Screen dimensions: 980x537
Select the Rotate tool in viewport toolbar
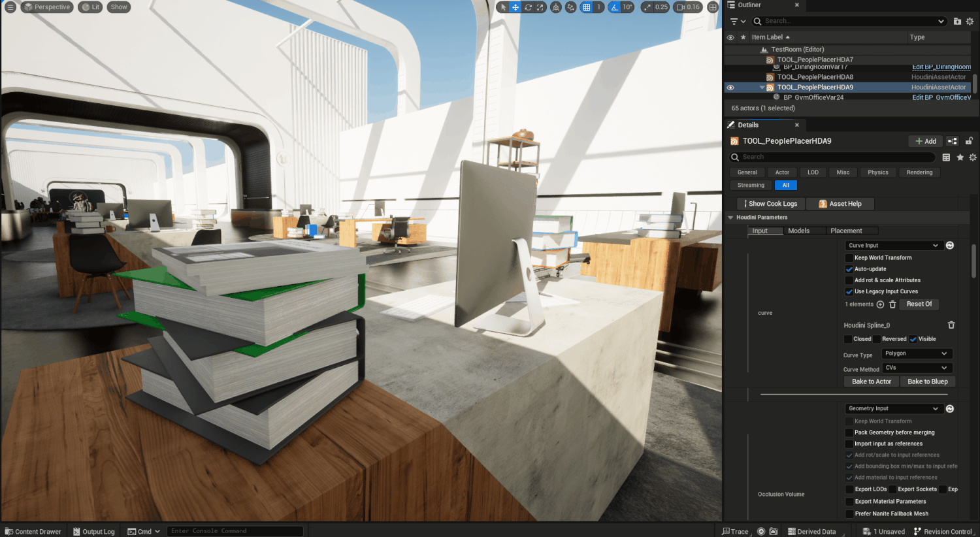pyautogui.click(x=528, y=7)
